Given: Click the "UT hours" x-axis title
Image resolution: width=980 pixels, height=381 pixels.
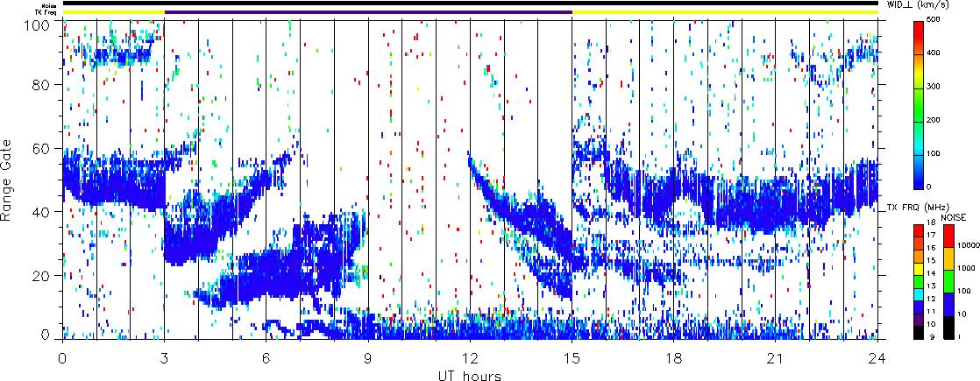Looking at the screenshot, I should tap(469, 376).
